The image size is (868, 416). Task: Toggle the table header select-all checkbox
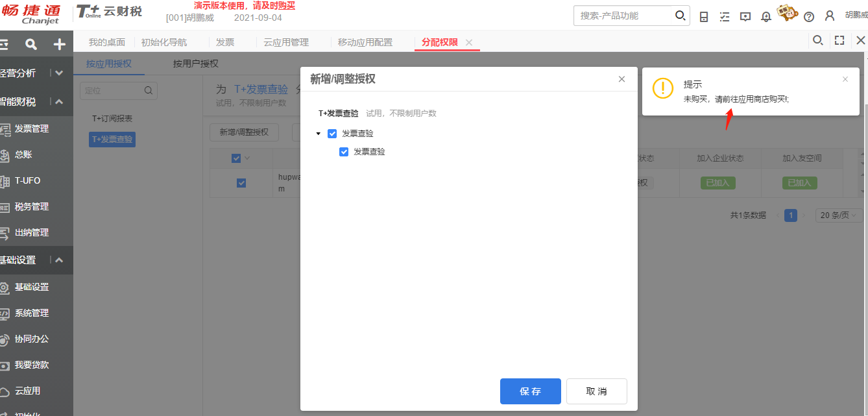[x=236, y=158]
